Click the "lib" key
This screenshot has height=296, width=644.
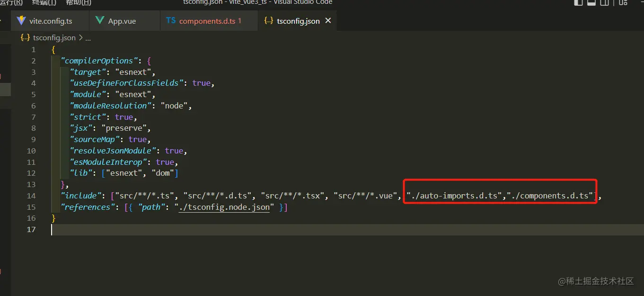(x=81, y=173)
